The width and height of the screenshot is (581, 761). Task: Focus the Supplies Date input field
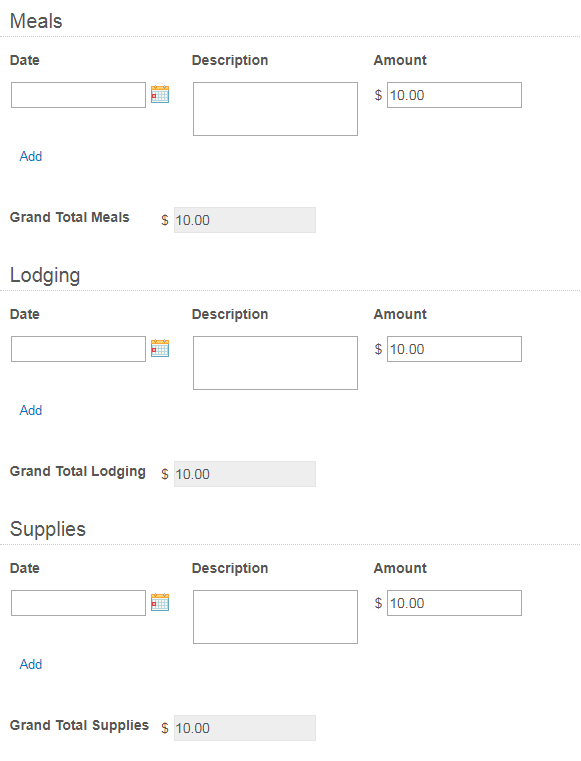pyautogui.click(x=78, y=603)
